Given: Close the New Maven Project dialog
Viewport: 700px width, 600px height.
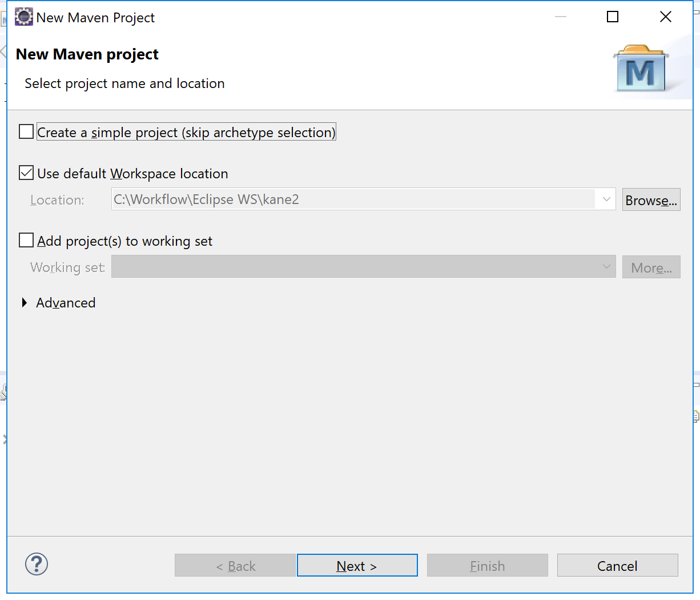Looking at the screenshot, I should [x=665, y=17].
